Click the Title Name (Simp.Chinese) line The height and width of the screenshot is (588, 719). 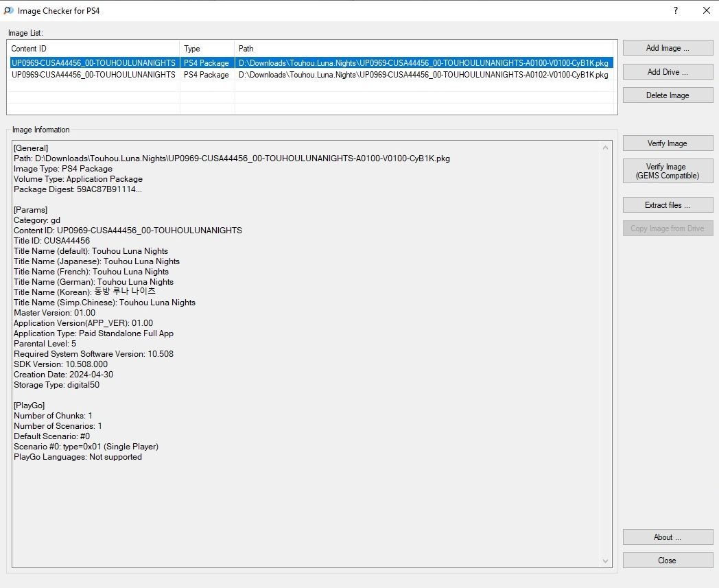[104, 303]
